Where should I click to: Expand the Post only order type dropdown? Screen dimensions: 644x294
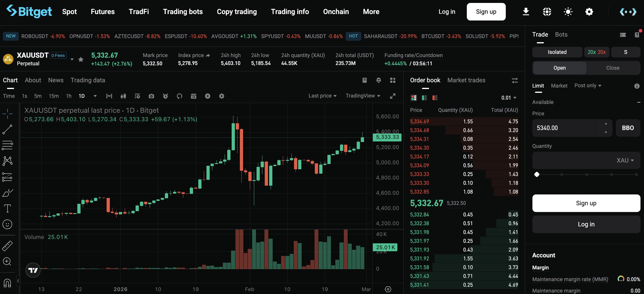coord(588,86)
